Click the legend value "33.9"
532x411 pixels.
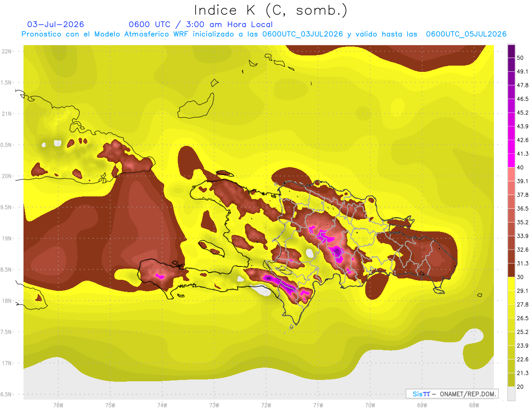coord(522,236)
